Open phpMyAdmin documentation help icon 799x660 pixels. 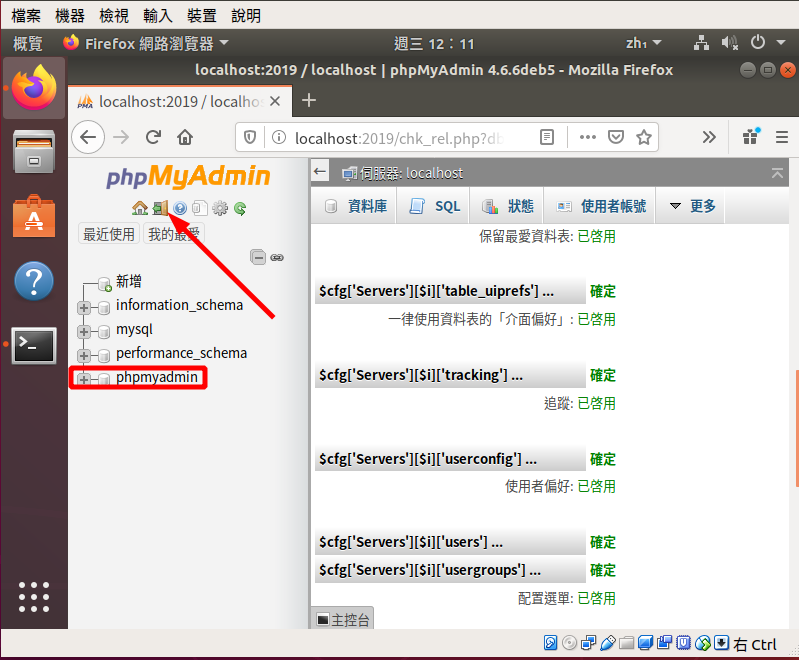click(x=180, y=208)
